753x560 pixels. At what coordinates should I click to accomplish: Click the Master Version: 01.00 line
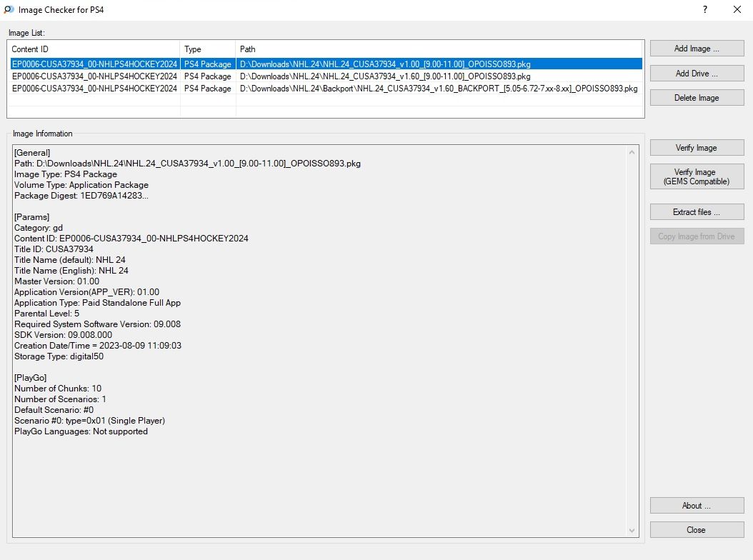[x=56, y=281]
